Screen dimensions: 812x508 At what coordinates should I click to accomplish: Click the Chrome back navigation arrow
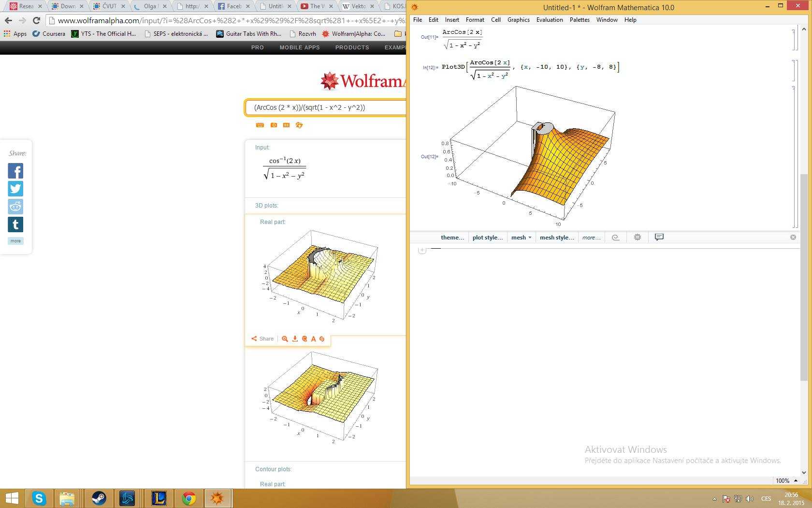8,20
